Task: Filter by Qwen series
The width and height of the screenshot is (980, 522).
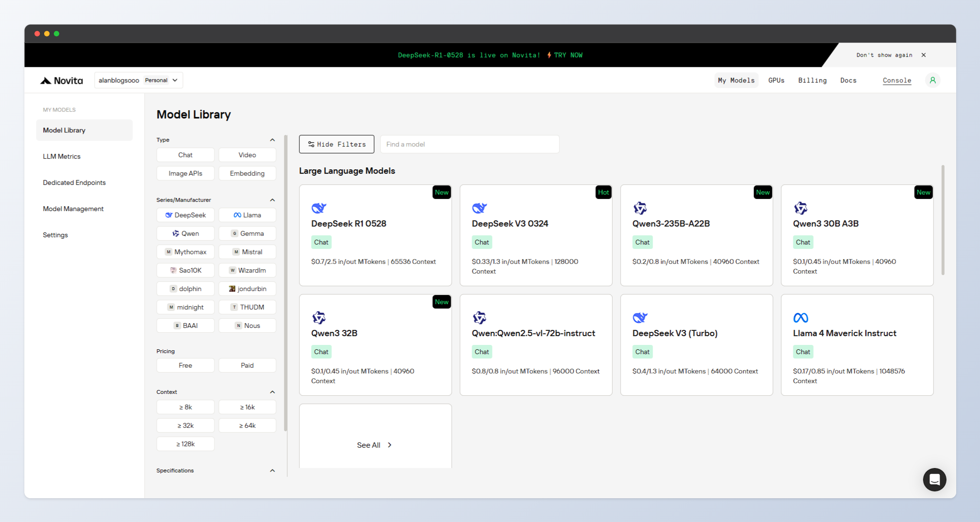Action: tap(185, 233)
